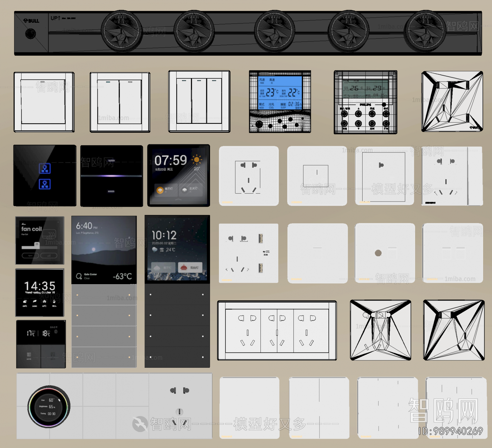
Task: Click the radiator icon on the 17°/18° thermostat
Action: click(29, 355)
